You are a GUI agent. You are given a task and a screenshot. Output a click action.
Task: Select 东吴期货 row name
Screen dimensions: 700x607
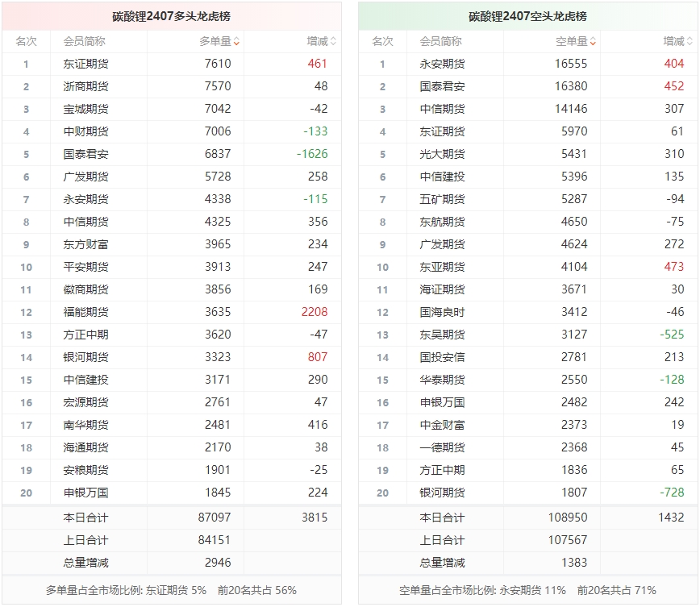[x=442, y=335]
